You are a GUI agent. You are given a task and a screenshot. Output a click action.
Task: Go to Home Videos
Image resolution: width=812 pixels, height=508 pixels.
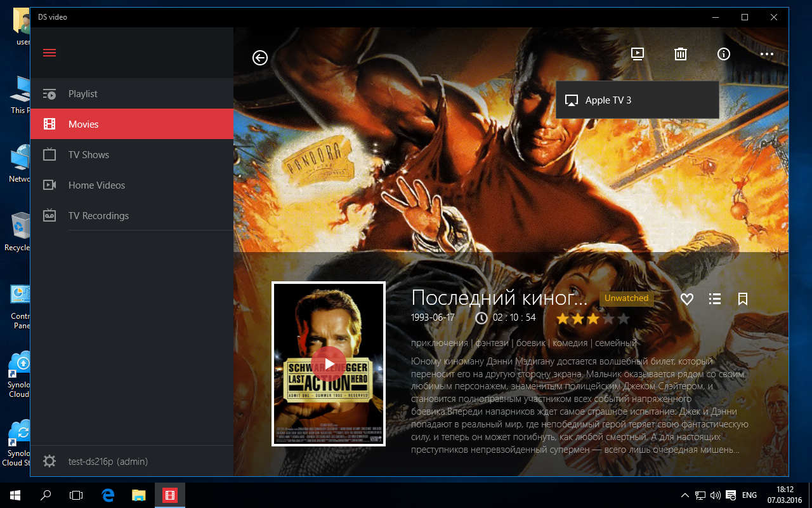click(132, 185)
